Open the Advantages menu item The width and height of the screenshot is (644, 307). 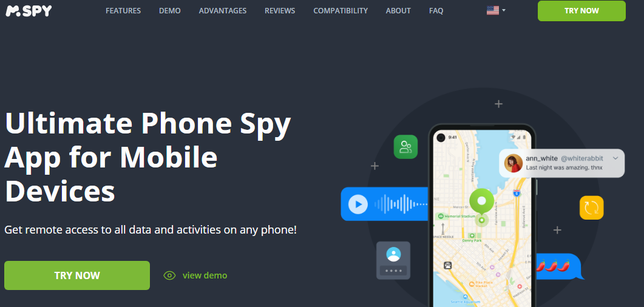pyautogui.click(x=223, y=11)
